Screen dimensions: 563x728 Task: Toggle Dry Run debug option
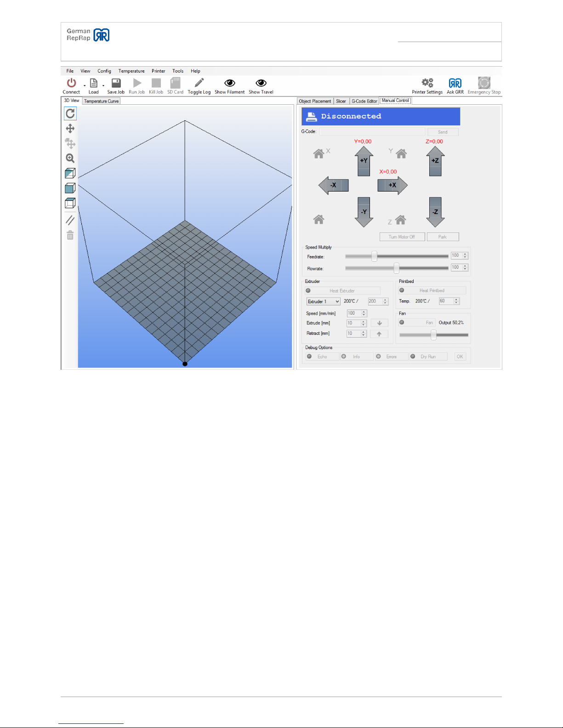point(428,356)
